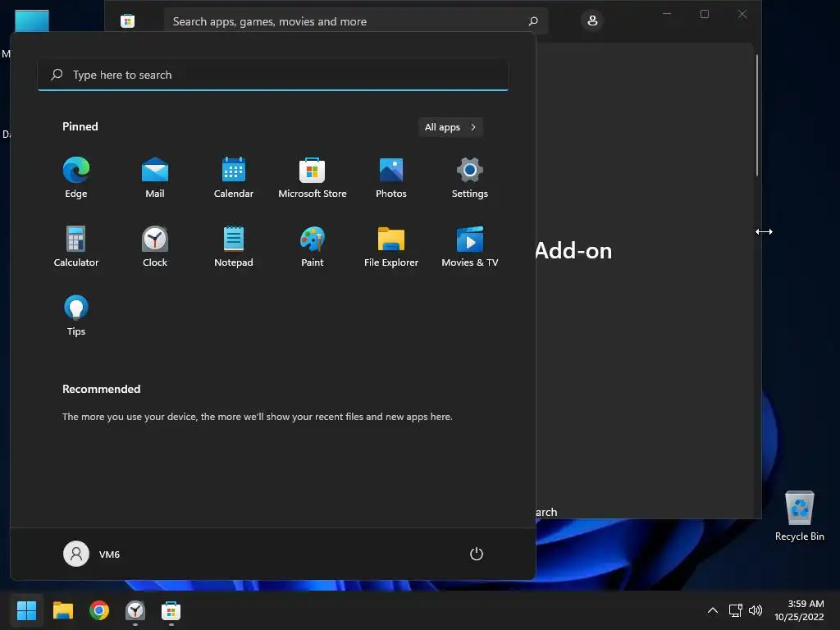Launch the Calculator app
The width and height of the screenshot is (840, 630).
[76, 246]
